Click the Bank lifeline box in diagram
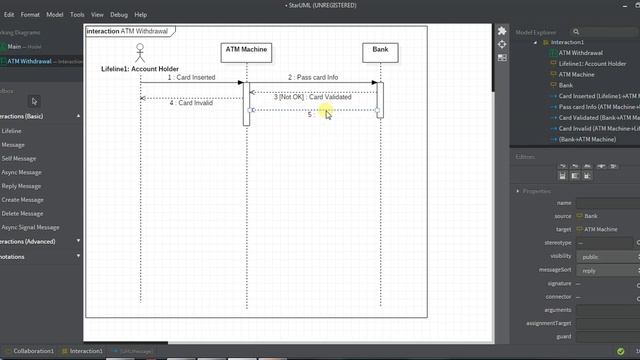This screenshot has height=360, width=640. [x=380, y=53]
